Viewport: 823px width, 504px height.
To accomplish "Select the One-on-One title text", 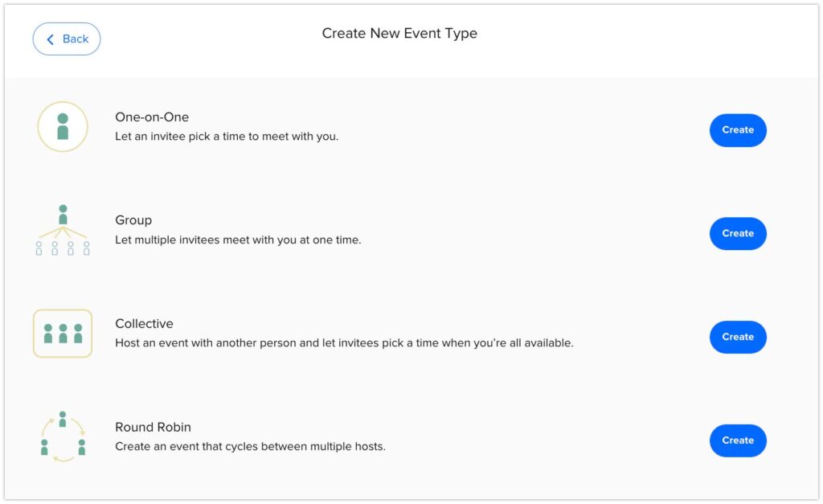I will [152, 117].
